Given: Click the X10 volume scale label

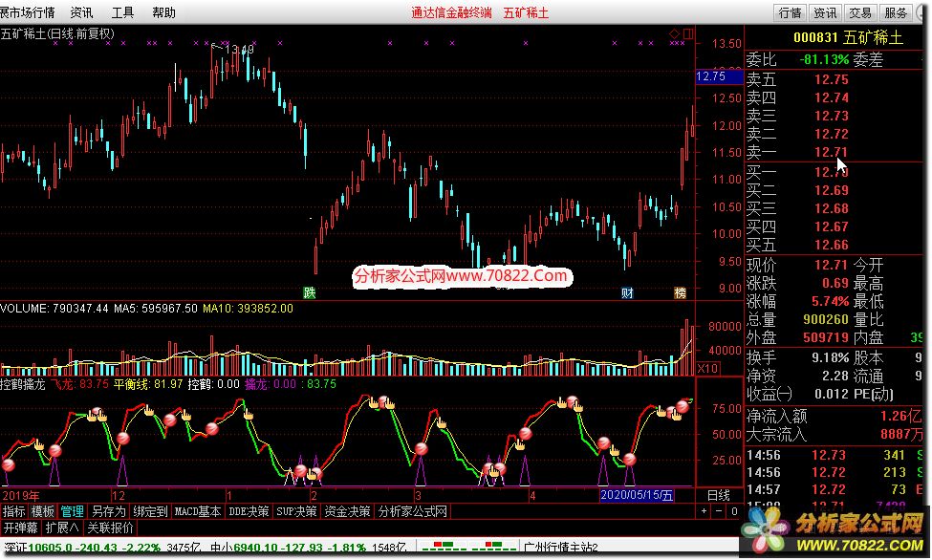Looking at the screenshot, I should click(x=707, y=369).
